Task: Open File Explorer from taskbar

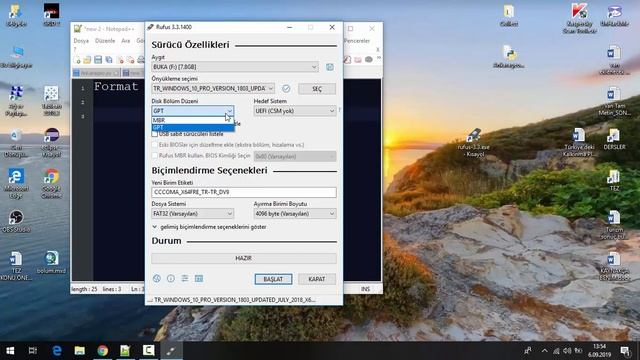Action: (x=80, y=351)
